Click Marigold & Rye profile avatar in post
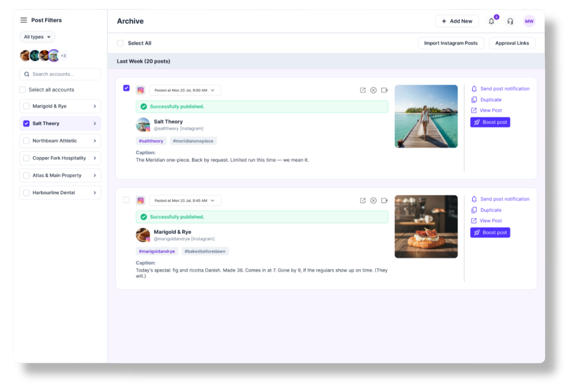 (x=143, y=235)
